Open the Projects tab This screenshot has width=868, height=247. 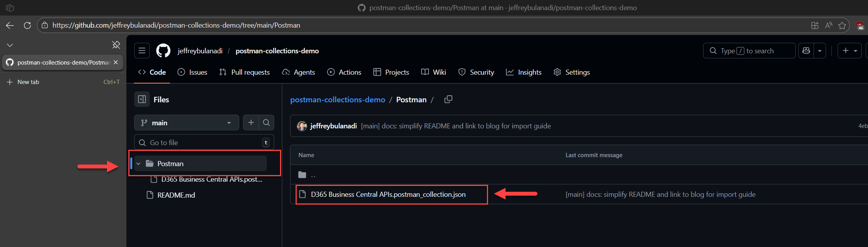point(391,72)
